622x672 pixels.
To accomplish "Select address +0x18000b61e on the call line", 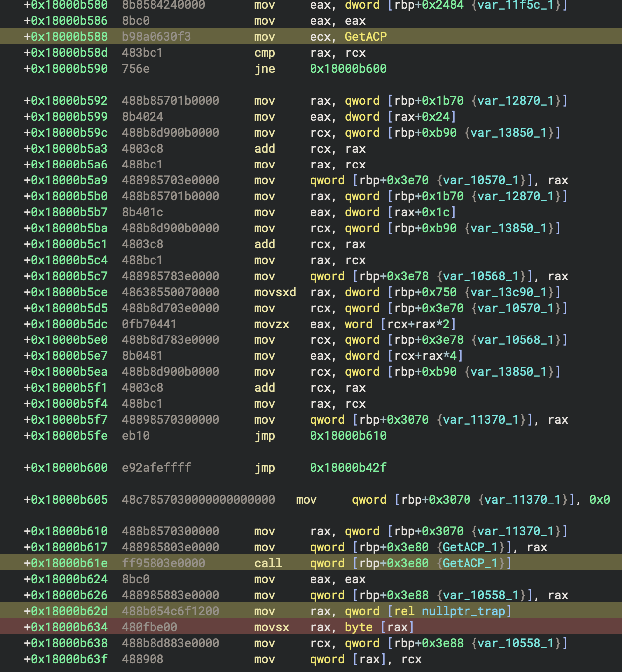I will 66,563.
